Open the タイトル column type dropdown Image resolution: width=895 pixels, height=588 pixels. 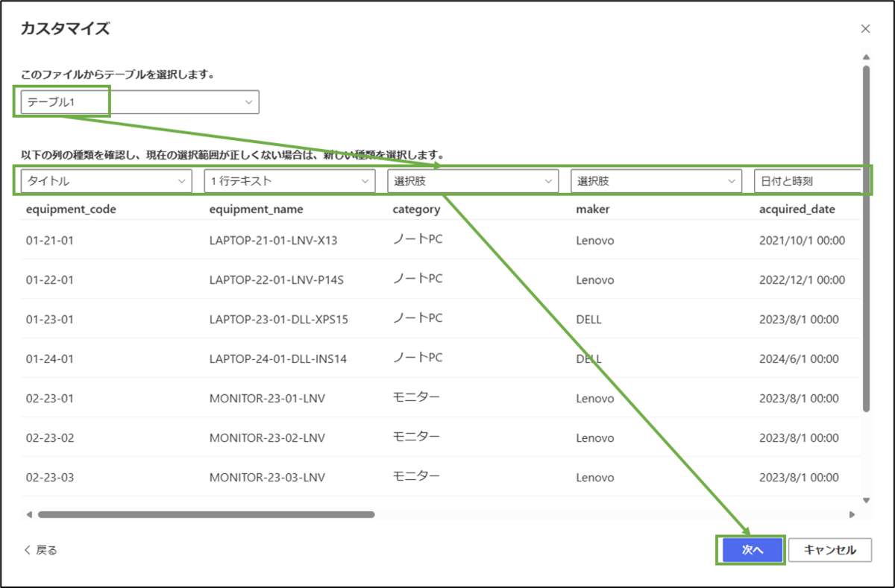pyautogui.click(x=106, y=181)
